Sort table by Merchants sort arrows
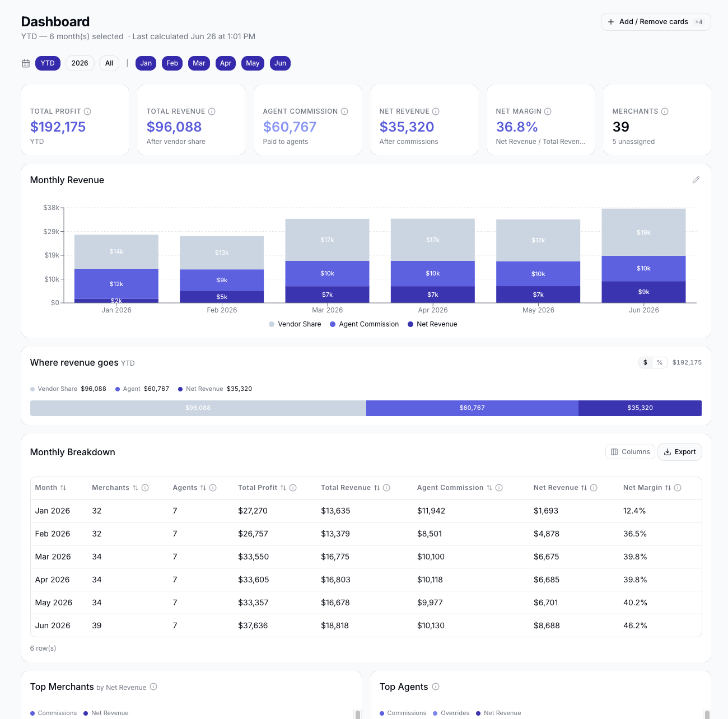This screenshot has height=719, width=728. pos(136,488)
